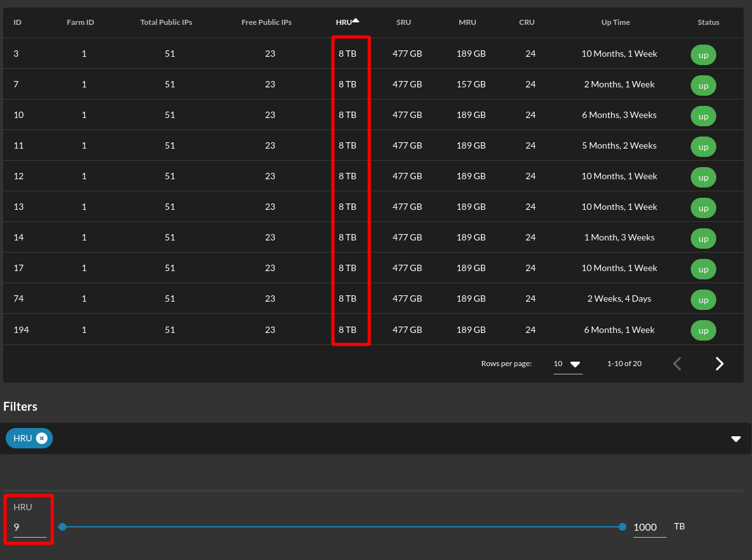Click the left handle of the HRU slider
This screenshot has width=752, height=560.
coord(62,527)
